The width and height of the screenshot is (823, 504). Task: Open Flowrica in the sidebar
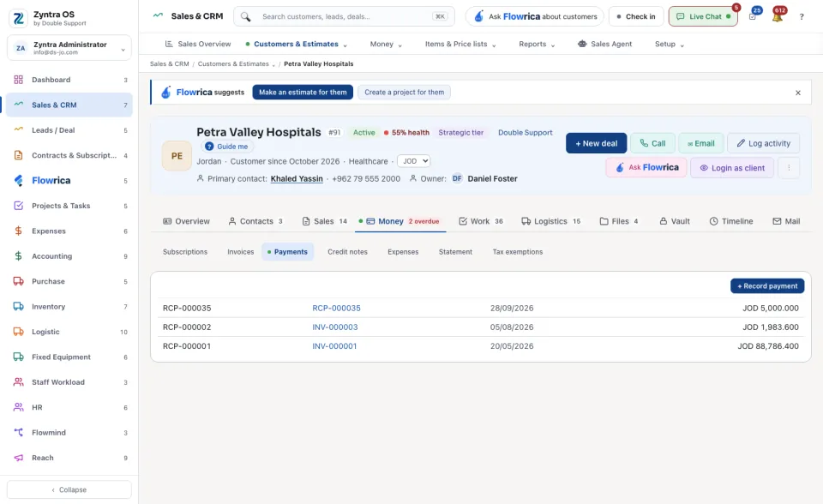[69, 181]
